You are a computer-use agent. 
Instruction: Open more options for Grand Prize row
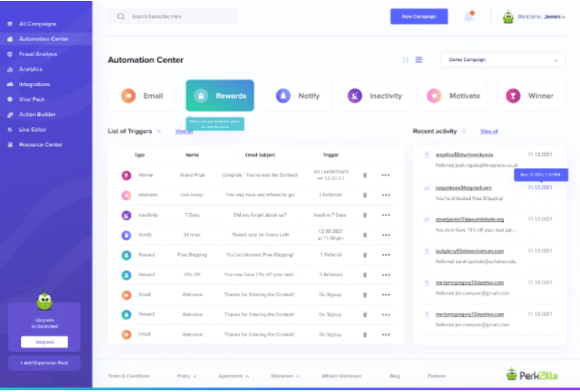pos(385,175)
